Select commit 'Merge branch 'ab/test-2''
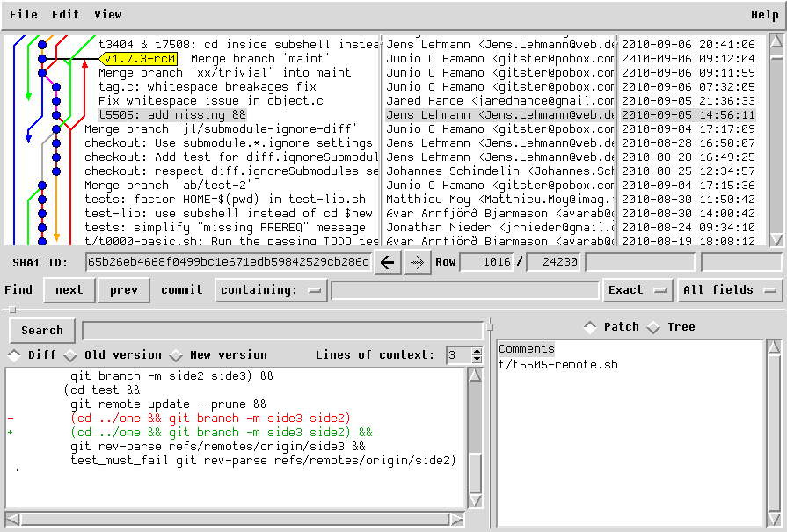 tap(168, 186)
